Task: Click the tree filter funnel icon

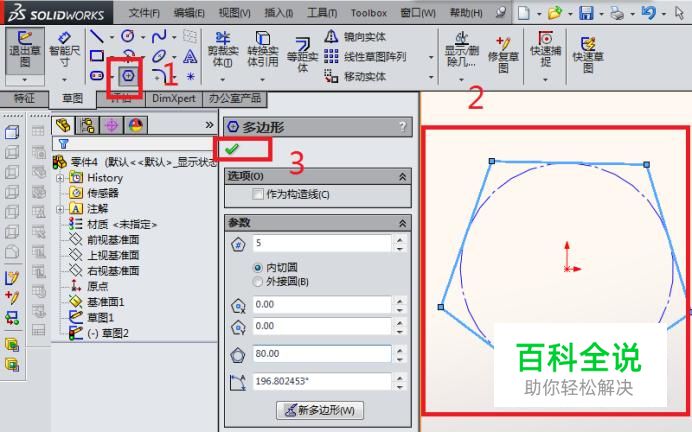Action: pyautogui.click(x=64, y=143)
